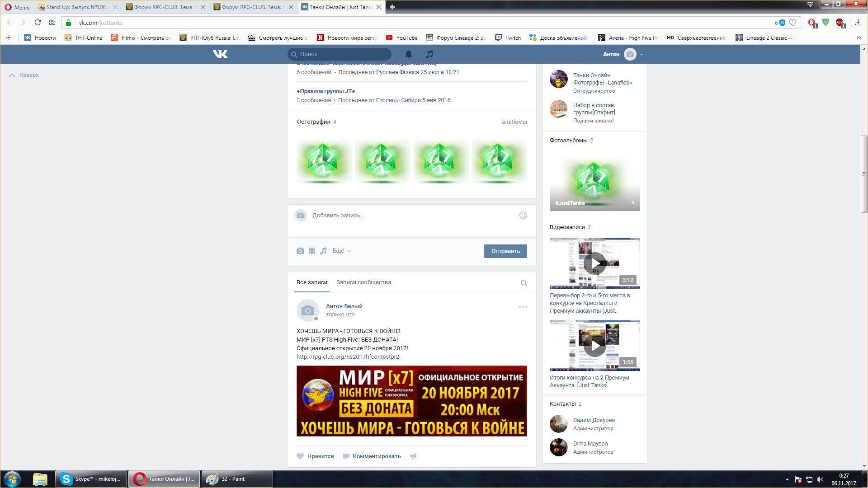The width and height of the screenshot is (868, 488).
Task: Open the rpg-club.org link in post
Action: [348, 357]
